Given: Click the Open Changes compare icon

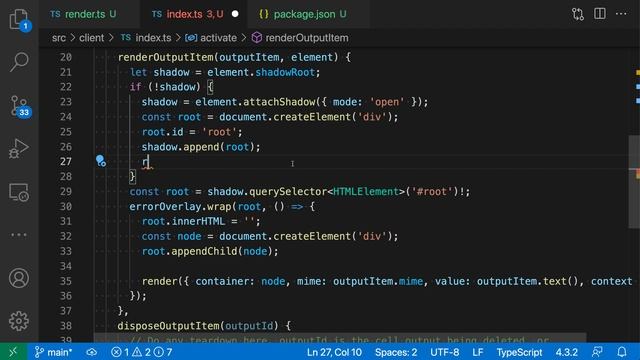Looking at the screenshot, I should coord(578,14).
